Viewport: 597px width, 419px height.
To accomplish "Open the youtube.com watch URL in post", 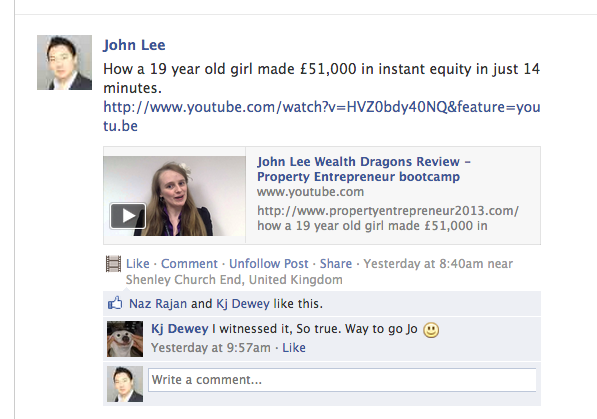I will pos(322,116).
